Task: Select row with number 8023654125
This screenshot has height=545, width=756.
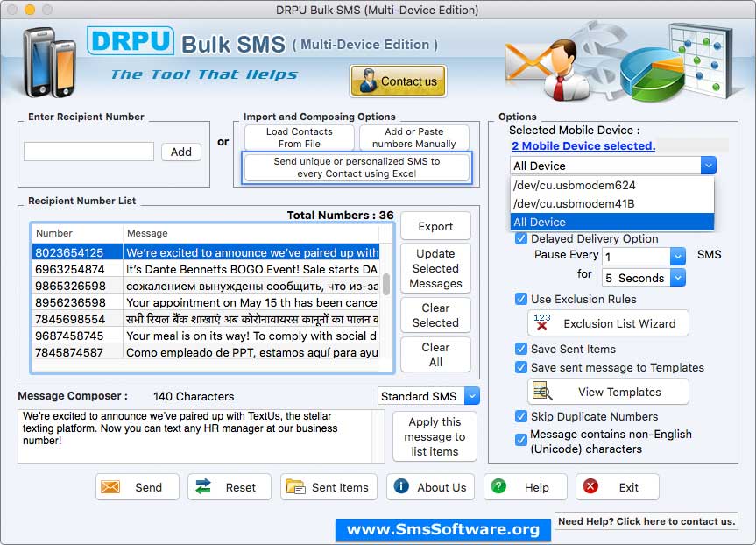Action: coord(207,252)
